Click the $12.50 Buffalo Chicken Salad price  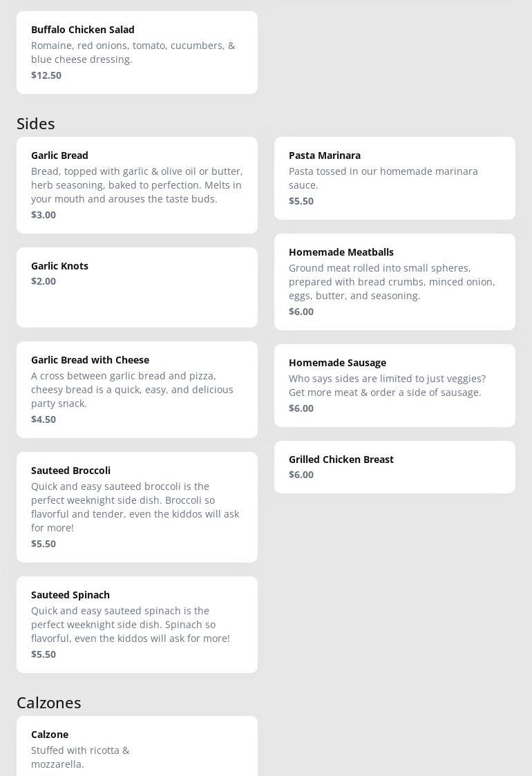[x=46, y=75]
